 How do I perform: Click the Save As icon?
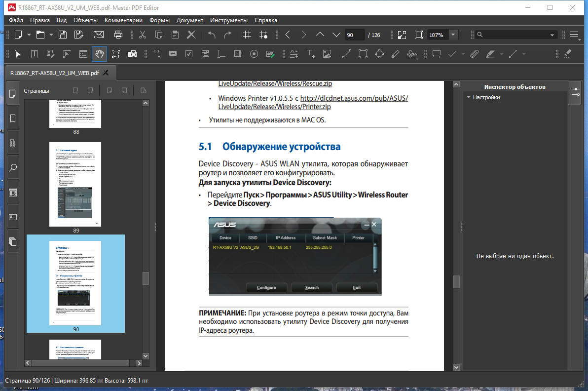[x=79, y=35]
